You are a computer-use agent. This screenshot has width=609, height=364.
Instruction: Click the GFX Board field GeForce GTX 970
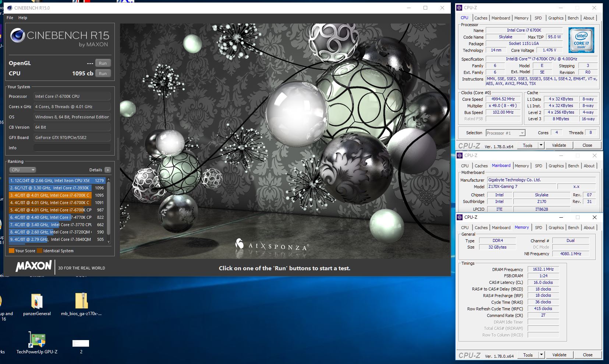(72, 138)
